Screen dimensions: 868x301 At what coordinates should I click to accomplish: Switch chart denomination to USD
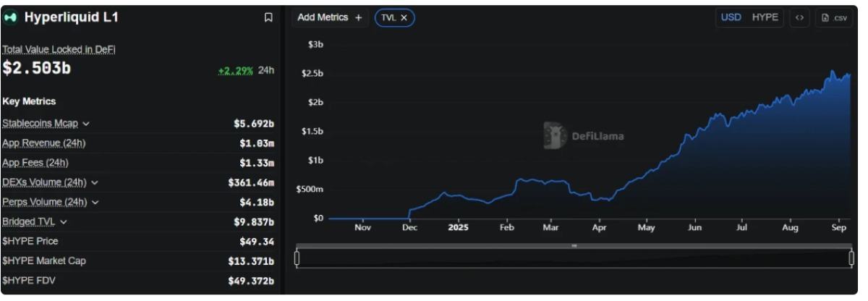pos(731,17)
